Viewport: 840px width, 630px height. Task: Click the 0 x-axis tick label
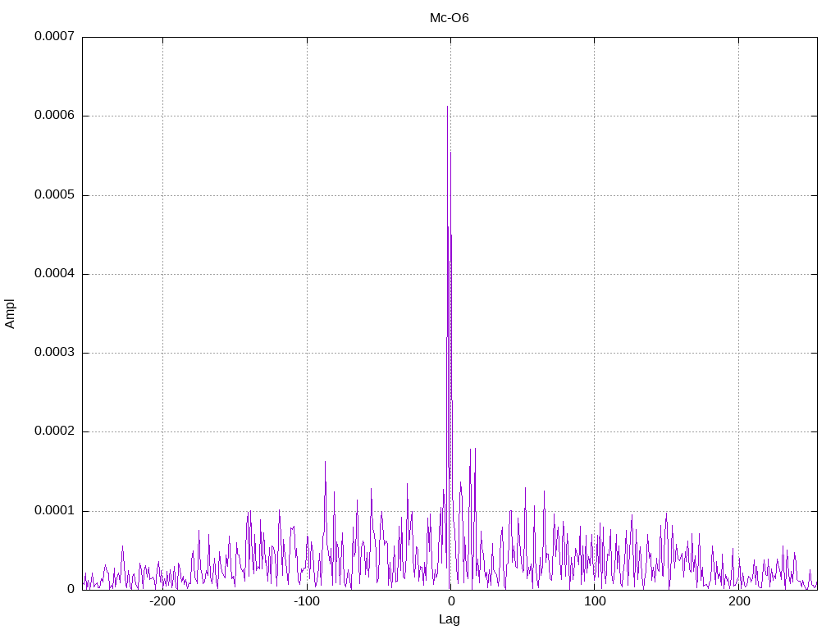coord(451,601)
